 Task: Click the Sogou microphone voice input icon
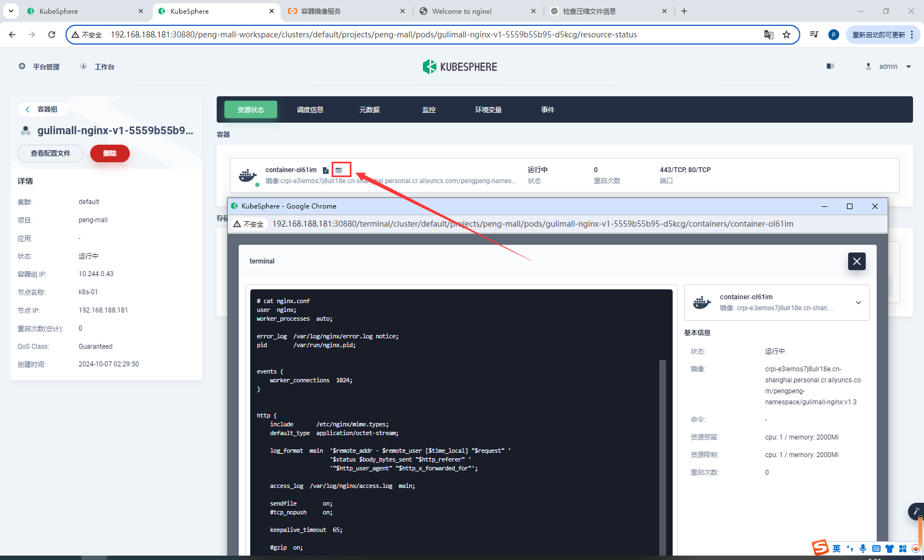tap(863, 548)
